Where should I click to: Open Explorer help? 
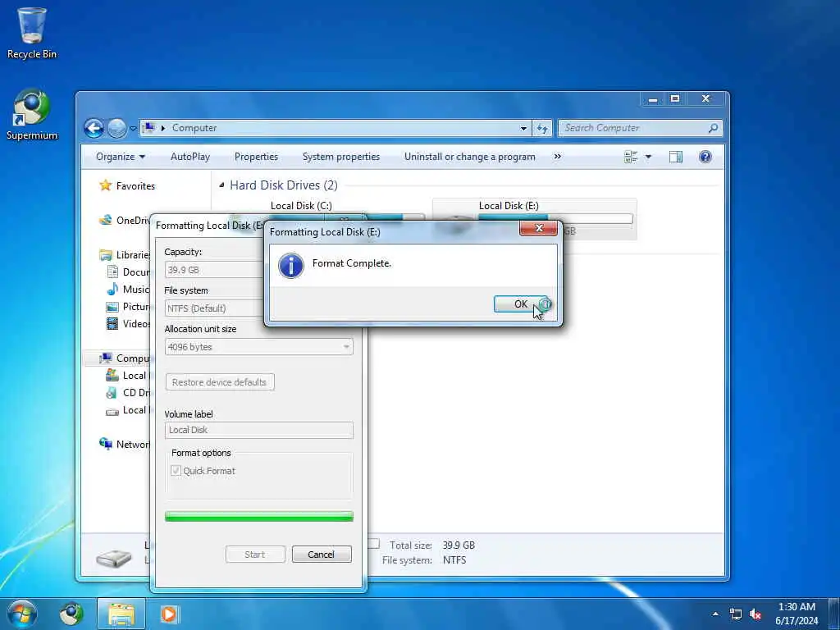[x=705, y=157]
